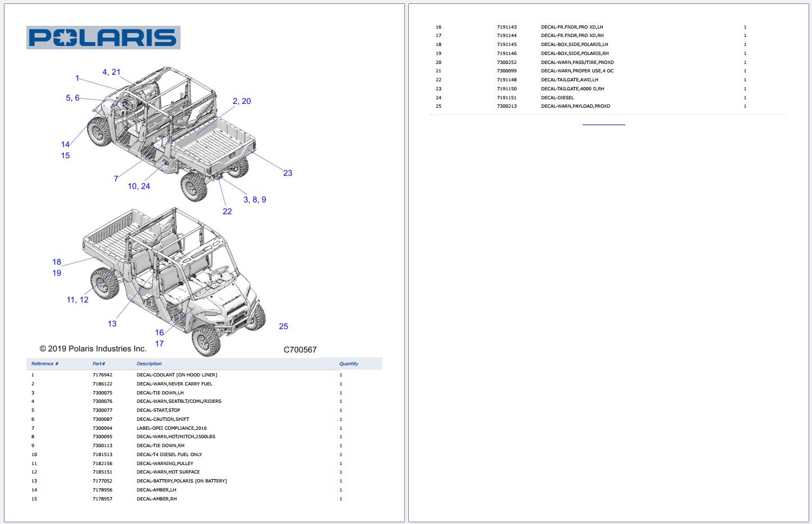This screenshot has height=524, width=812.
Task: Click diagram callout '23' near tailgate
Action: click(288, 173)
